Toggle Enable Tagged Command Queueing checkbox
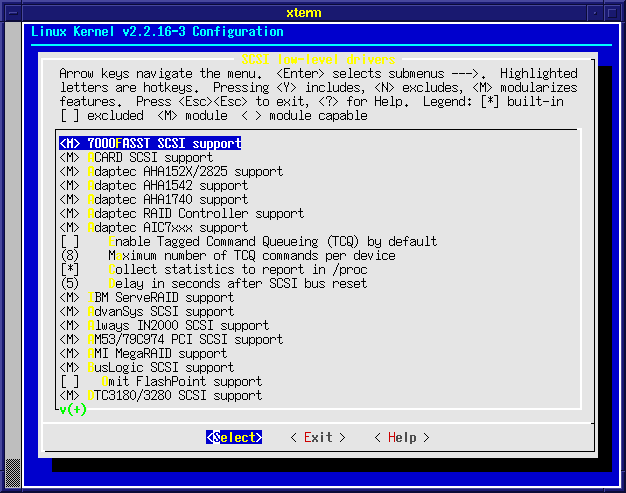 (x=69, y=241)
